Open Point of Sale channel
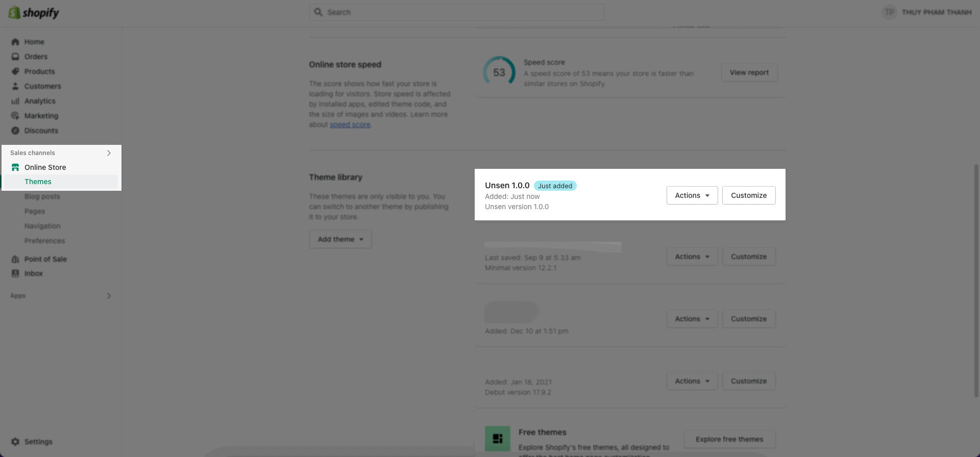This screenshot has width=980, height=457. pos(45,259)
